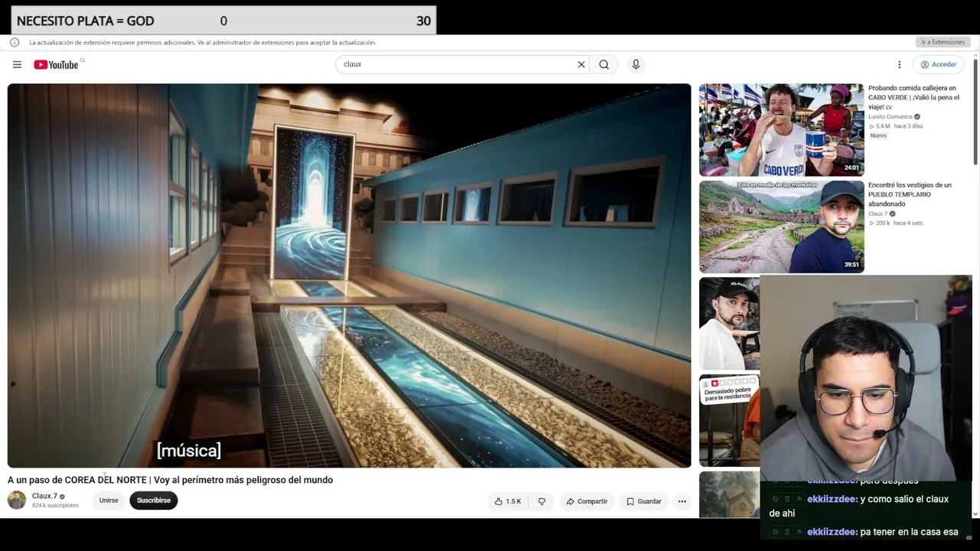This screenshot has width=980, height=551.
Task: Click the title 'Probando comida callejera en CABO VERDE'
Action: pos(913,97)
